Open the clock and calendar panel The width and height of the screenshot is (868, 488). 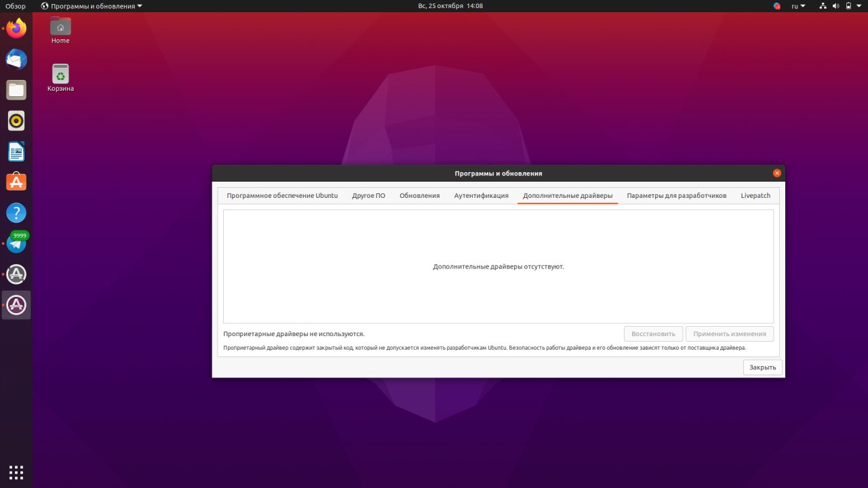450,6
